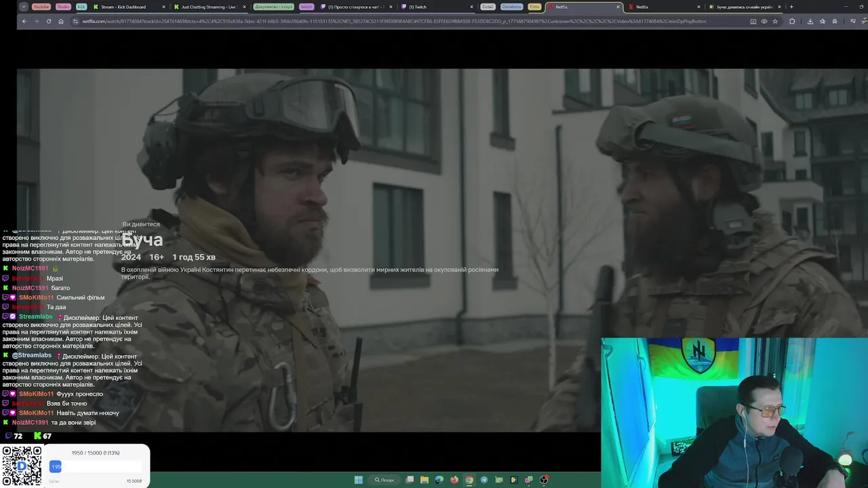Close the Just Chatting Streaming tab

tap(243, 7)
